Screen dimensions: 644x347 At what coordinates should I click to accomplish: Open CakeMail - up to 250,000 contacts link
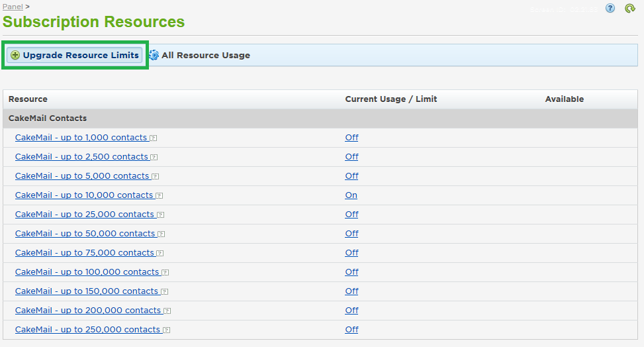(87, 330)
